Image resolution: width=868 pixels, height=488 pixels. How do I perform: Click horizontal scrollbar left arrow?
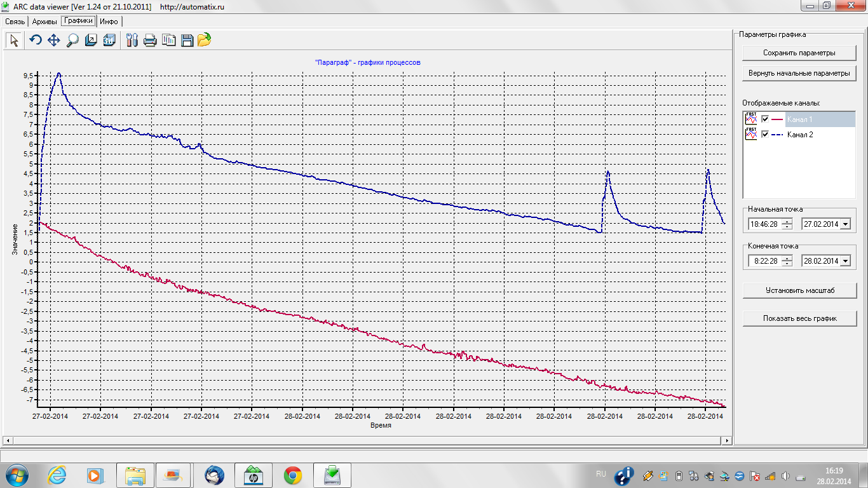pos(7,440)
